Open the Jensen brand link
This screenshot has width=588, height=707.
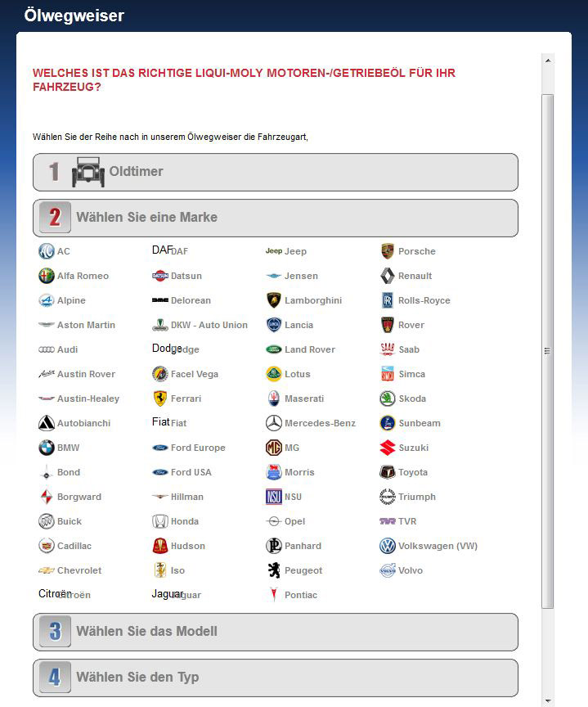click(x=301, y=276)
